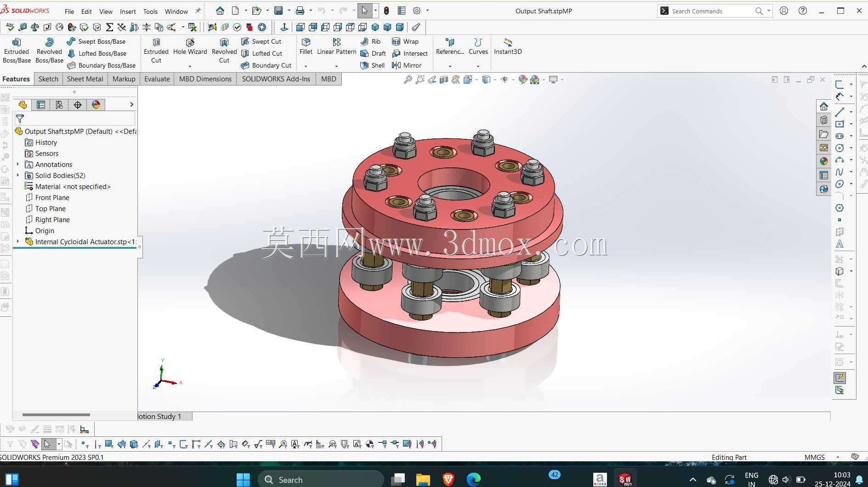Select the Revolved Cut tool
The width and height of the screenshot is (868, 487).
point(224,51)
